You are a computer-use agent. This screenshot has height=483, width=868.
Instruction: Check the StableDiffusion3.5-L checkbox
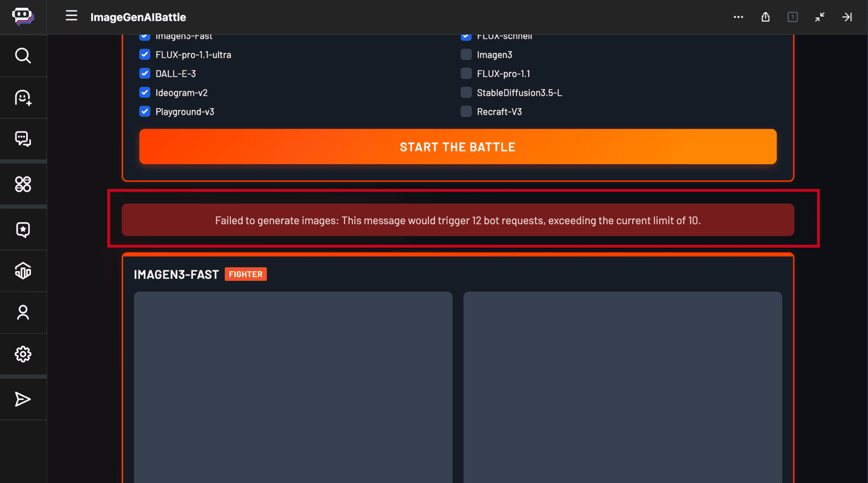(x=466, y=93)
